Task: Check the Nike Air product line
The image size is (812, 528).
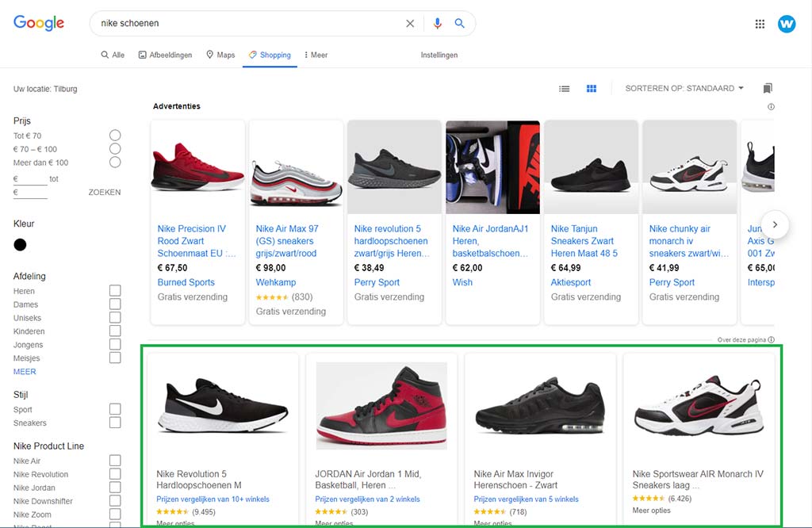Action: (x=115, y=460)
